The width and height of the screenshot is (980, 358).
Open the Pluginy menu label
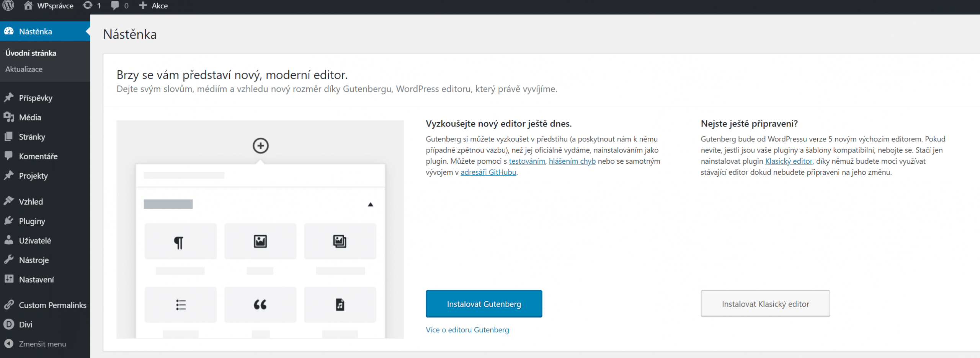(32, 221)
